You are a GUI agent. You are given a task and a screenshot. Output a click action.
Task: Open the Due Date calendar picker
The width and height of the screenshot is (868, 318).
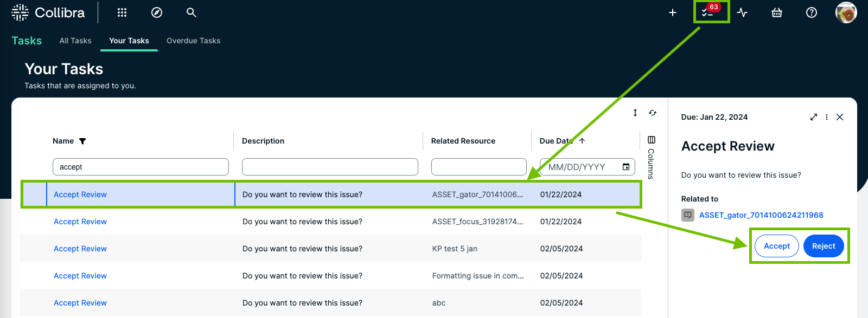[x=626, y=167]
